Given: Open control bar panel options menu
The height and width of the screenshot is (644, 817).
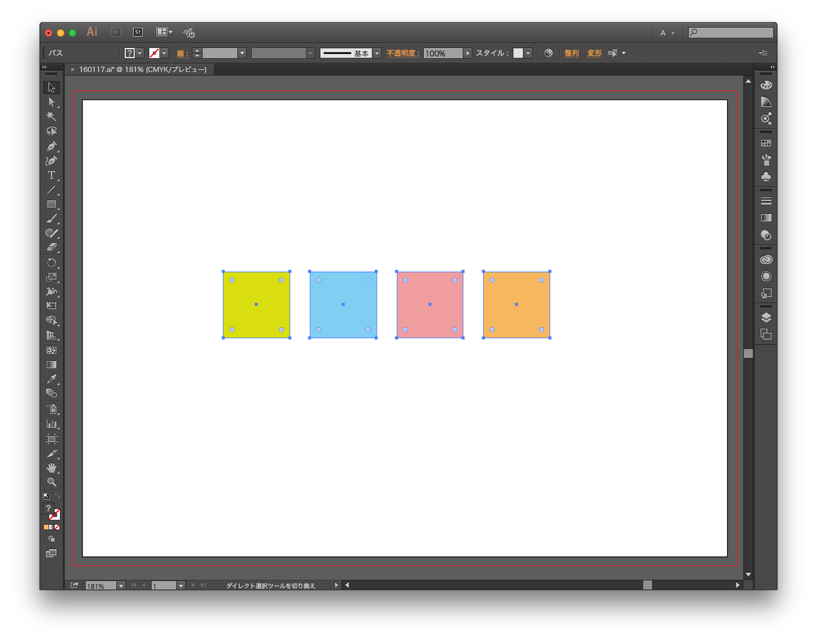Looking at the screenshot, I should click(763, 53).
